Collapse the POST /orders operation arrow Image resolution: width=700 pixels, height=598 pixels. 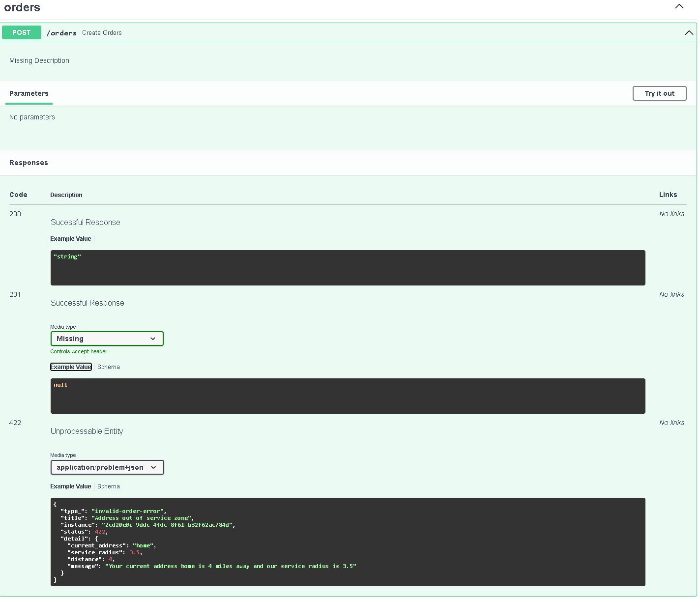coord(689,33)
